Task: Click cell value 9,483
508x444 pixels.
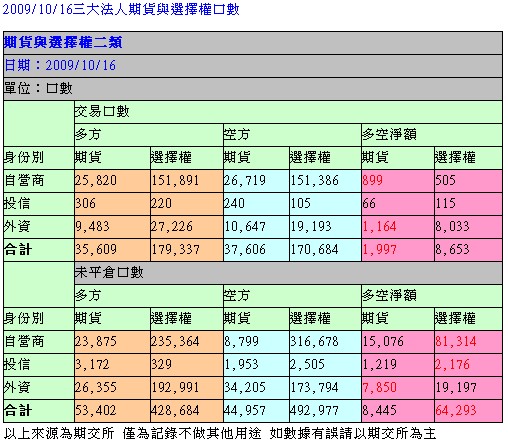Action: coord(92,226)
